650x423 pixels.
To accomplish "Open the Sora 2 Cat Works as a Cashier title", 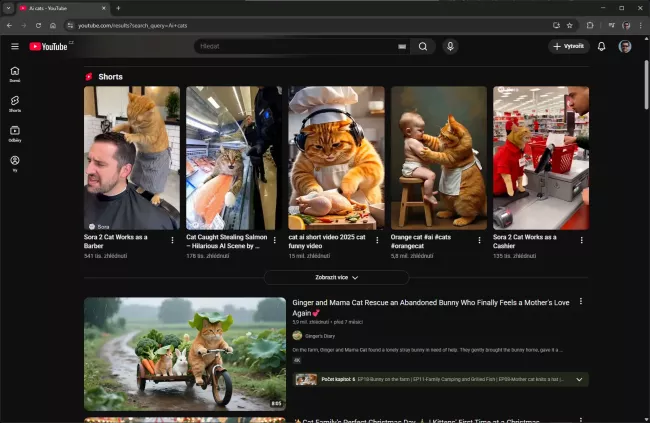I will [525, 241].
